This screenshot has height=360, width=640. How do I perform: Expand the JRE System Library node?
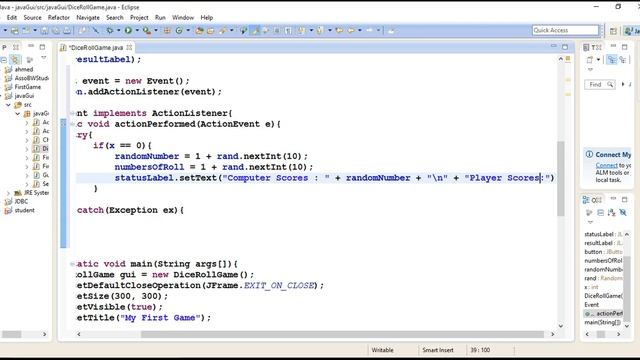click(x=8, y=193)
